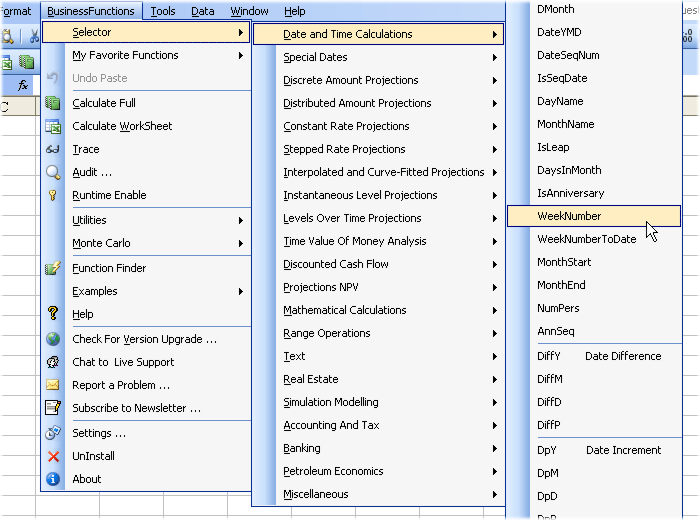This screenshot has height=520, width=700.
Task: Click the Settings icon in menu
Action: pos(53,433)
